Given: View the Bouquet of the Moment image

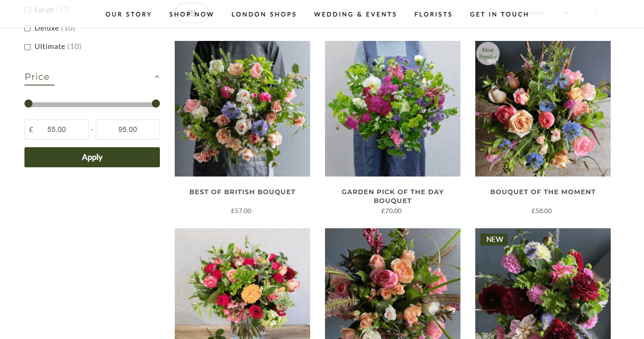Looking at the screenshot, I should click(543, 109).
